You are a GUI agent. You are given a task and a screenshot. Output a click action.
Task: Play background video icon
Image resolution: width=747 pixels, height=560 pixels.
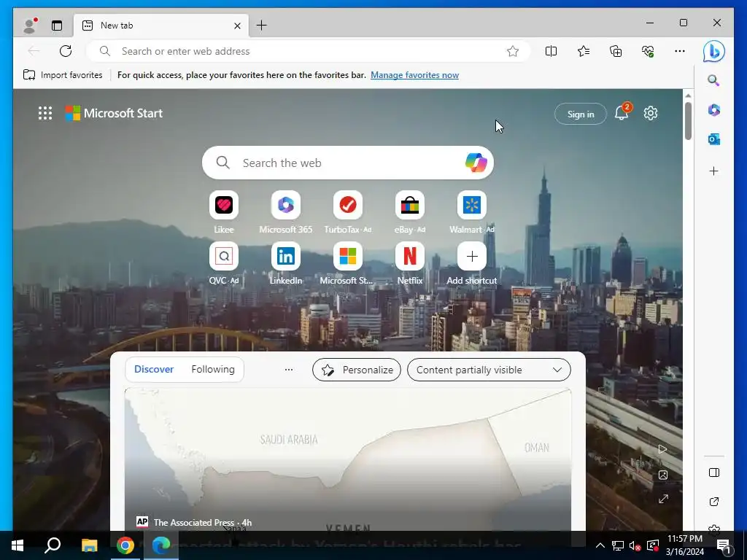coord(662,449)
